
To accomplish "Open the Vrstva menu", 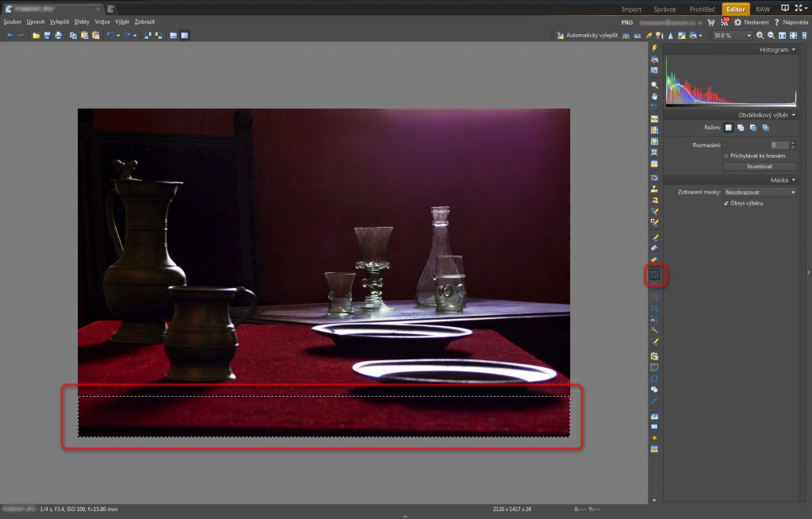I will click(102, 21).
